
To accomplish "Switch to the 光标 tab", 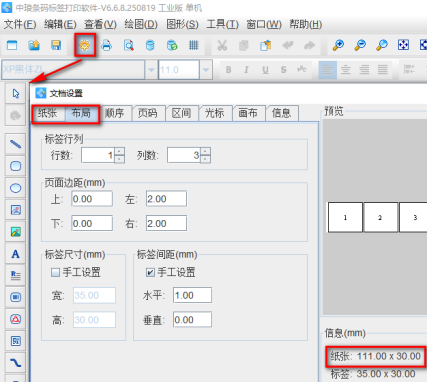I will point(215,114).
